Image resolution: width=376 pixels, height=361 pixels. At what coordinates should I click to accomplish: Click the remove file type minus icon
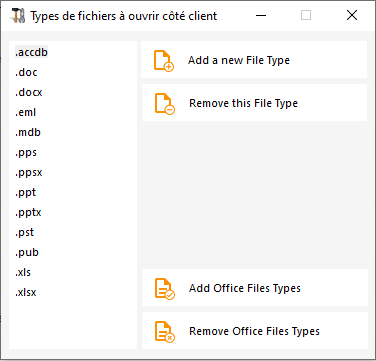165,104
